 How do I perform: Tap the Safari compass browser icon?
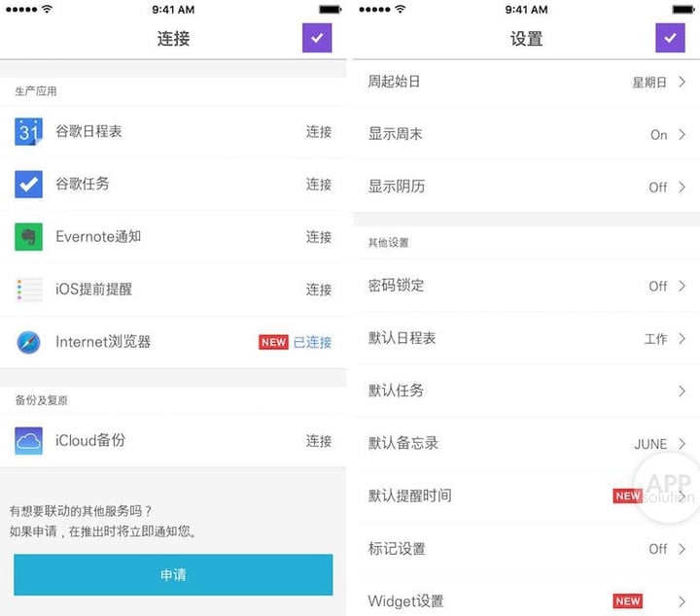pyautogui.click(x=28, y=342)
